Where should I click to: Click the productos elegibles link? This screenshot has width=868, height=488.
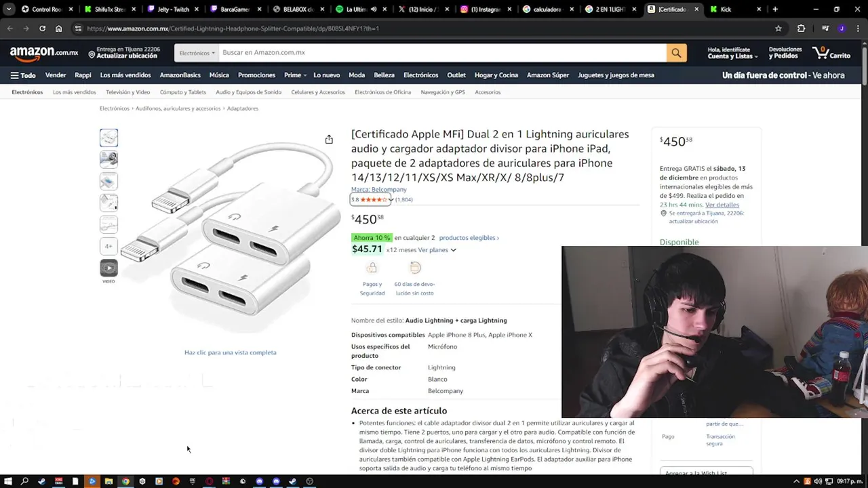point(469,238)
